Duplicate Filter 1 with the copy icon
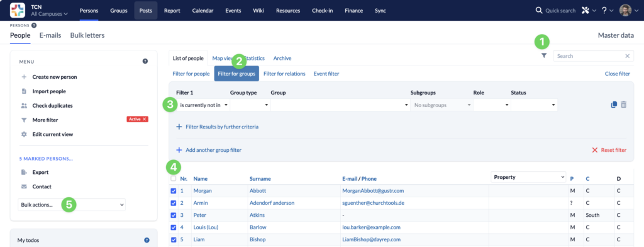Viewport: 644px width, 247px height. 614,105
